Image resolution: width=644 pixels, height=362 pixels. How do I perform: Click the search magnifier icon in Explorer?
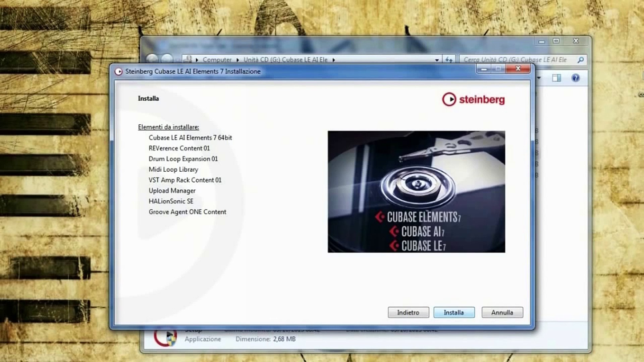pos(581,60)
